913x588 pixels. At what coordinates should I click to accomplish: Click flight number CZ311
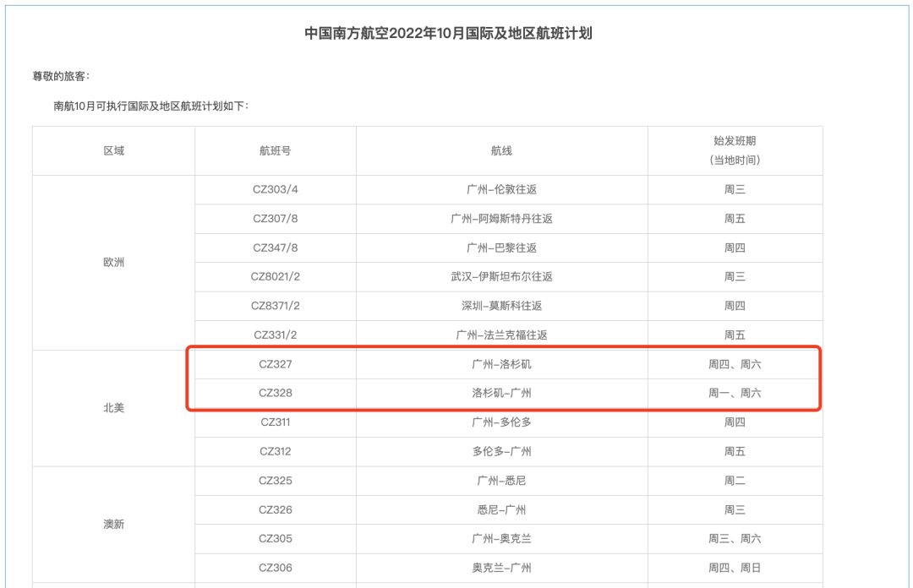pyautogui.click(x=276, y=422)
